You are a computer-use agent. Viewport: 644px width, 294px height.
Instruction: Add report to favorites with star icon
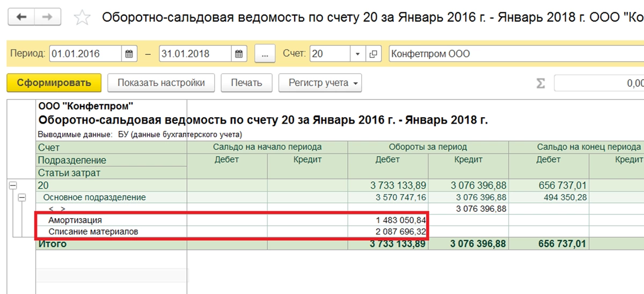tap(82, 17)
